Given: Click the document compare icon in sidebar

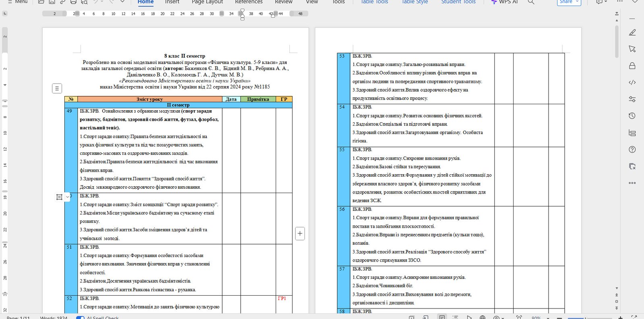Looking at the screenshot, I should (x=632, y=166).
